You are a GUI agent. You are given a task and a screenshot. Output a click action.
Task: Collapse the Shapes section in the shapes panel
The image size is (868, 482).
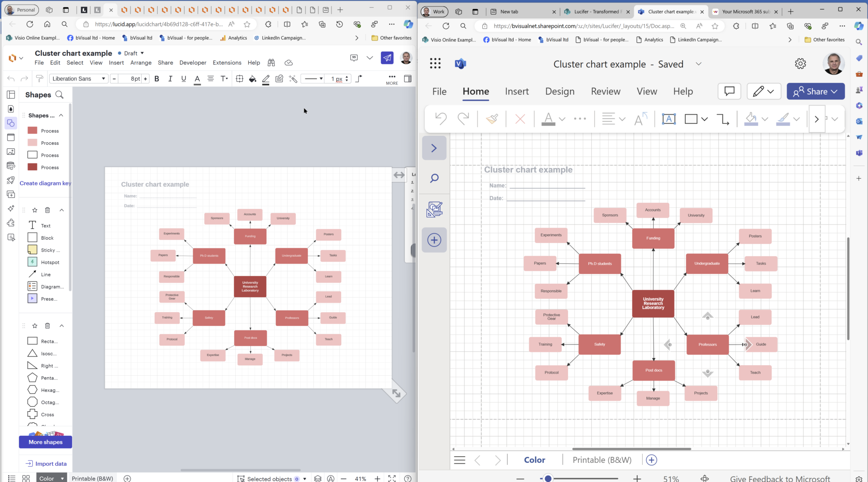click(61, 115)
